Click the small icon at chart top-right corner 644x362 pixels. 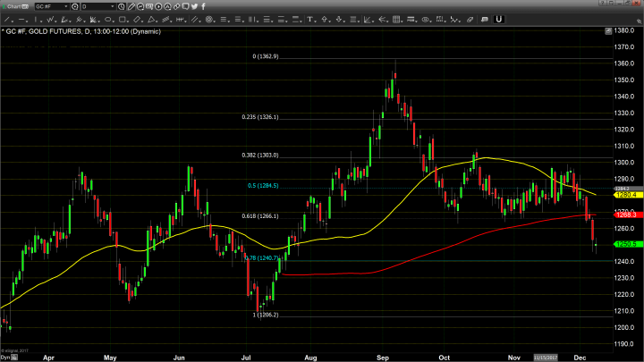click(x=608, y=31)
